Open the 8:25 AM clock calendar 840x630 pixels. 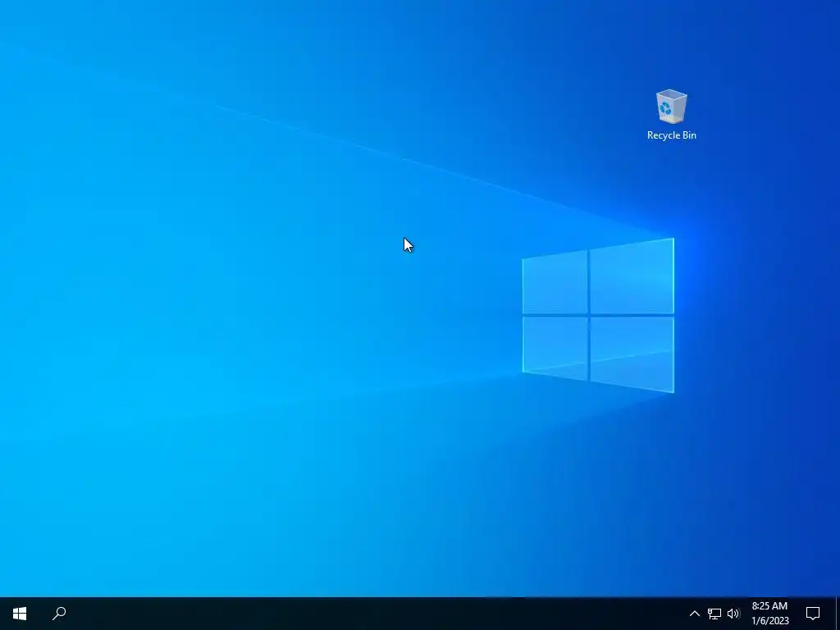(769, 614)
